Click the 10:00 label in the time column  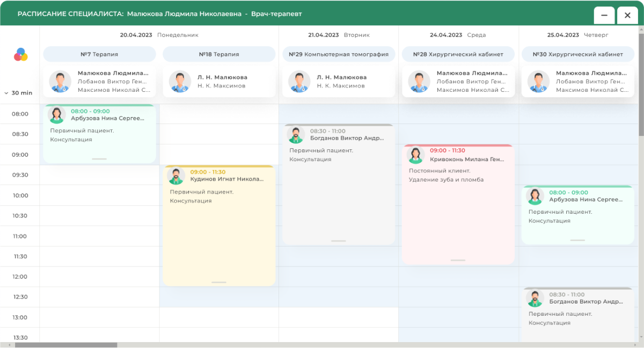coord(20,195)
